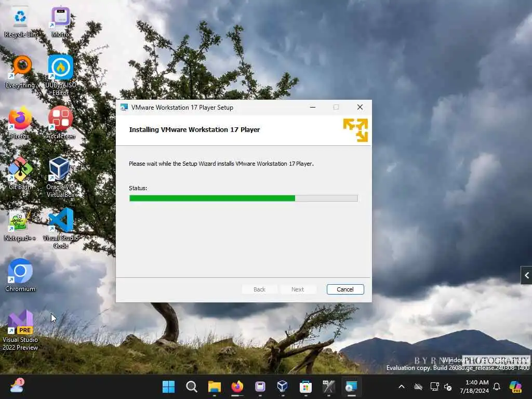
Task: Open the tools icon app in taskbar
Action: 328,387
